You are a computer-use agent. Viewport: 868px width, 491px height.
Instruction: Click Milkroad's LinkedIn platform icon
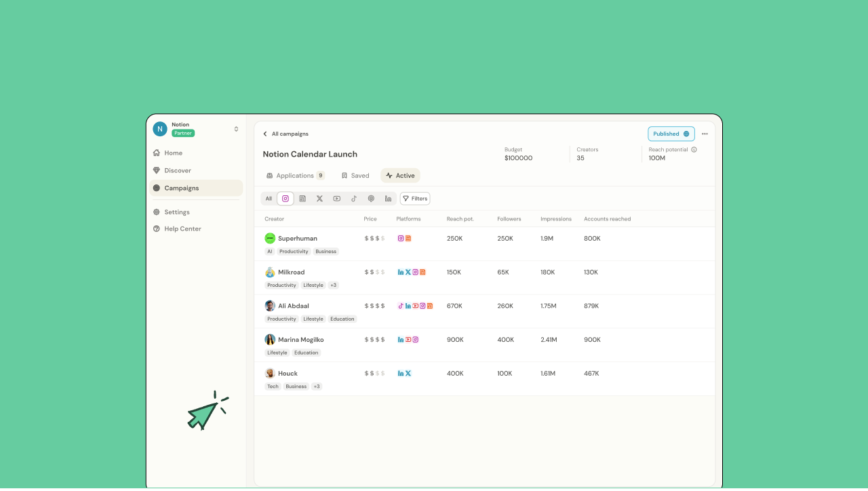[401, 273]
